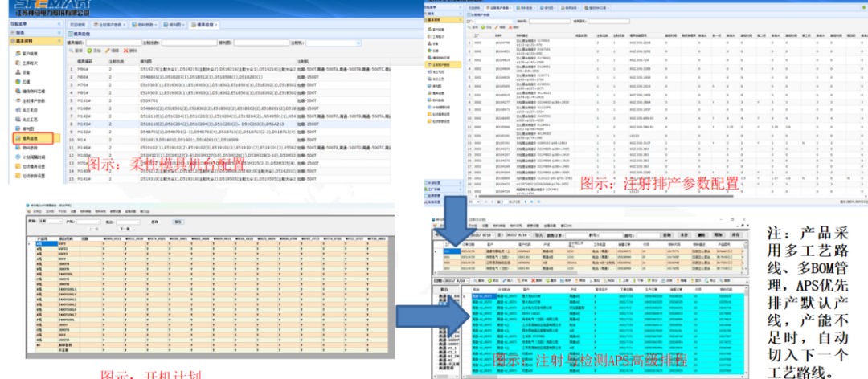
Task: Collapse 基本资料 section in 注射排产参数 window
Action: coord(460,20)
